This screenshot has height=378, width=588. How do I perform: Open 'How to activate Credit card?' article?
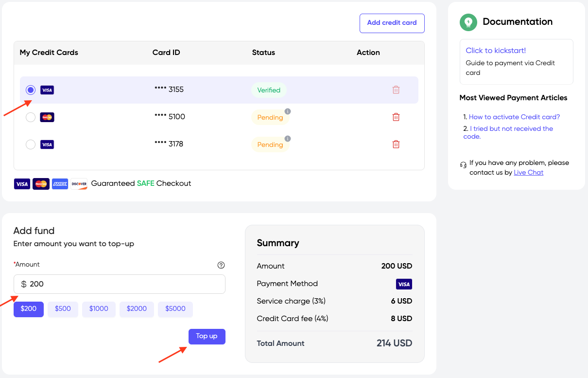pos(514,117)
